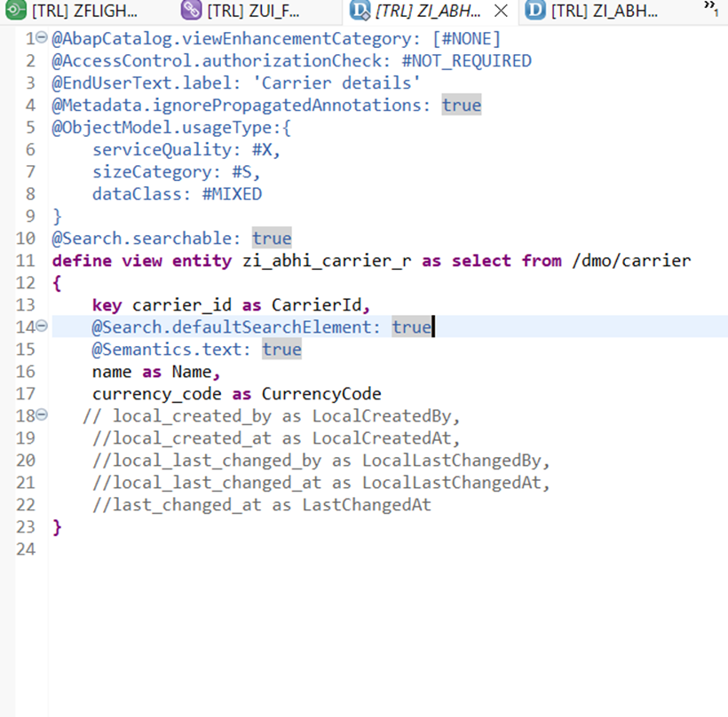728x717 pixels.
Task: Collapse the annotation block at line 1
Action: [x=42, y=39]
